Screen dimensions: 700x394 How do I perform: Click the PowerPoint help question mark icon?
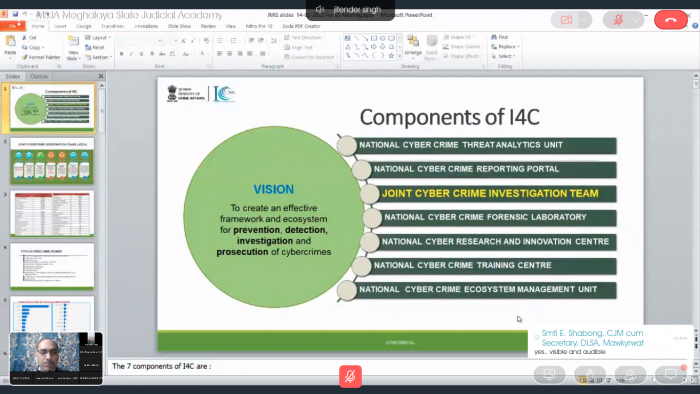pyautogui.click(x=695, y=26)
